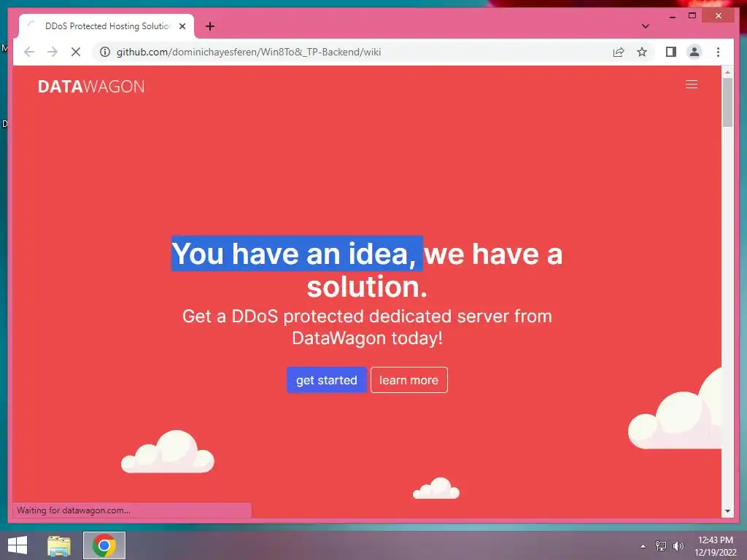Stop loading the page with X button
Viewport: 747px width, 560px height.
click(x=76, y=52)
